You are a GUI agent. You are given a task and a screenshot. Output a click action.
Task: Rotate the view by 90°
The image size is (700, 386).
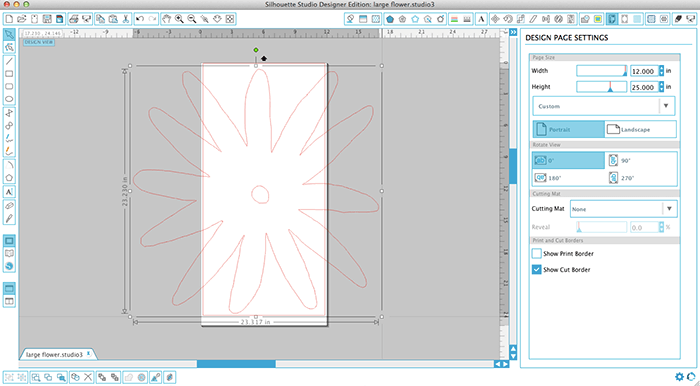click(x=641, y=161)
